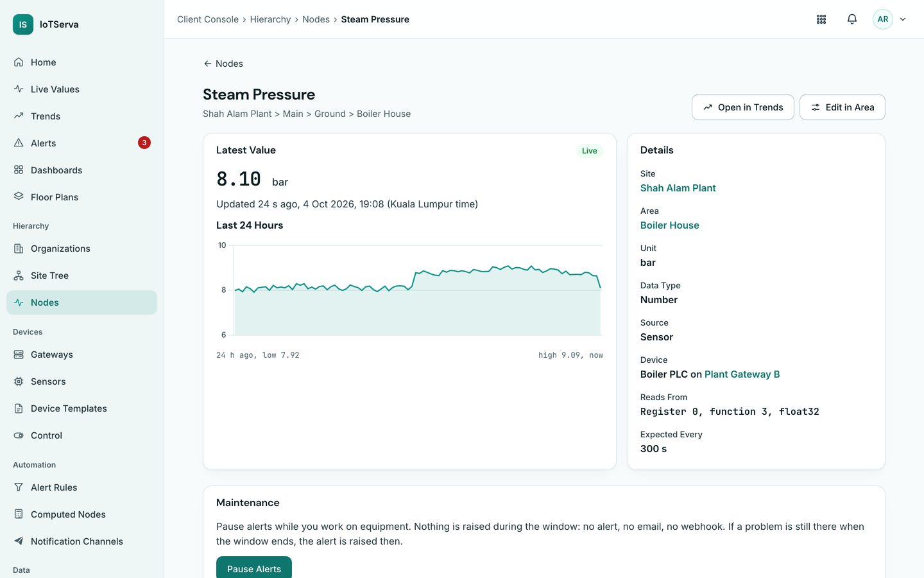
Task: Click the Computed Nodes calculator icon
Action: pos(19,514)
